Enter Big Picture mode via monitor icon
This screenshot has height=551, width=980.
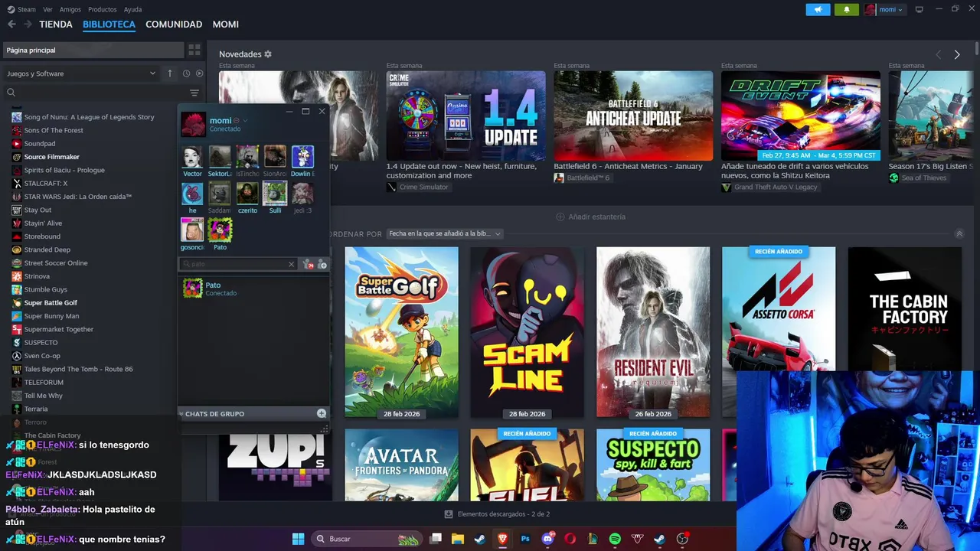(920, 9)
